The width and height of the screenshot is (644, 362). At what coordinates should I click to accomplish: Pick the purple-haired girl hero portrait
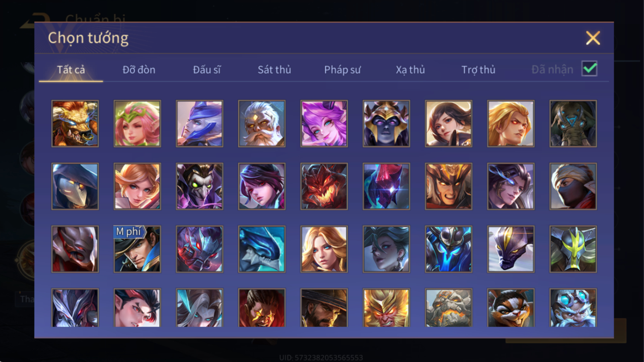pyautogui.click(x=262, y=186)
